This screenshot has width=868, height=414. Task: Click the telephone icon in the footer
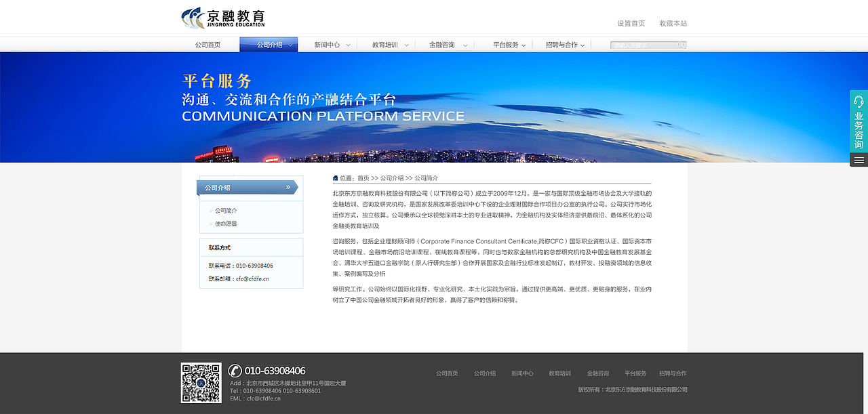[235, 371]
